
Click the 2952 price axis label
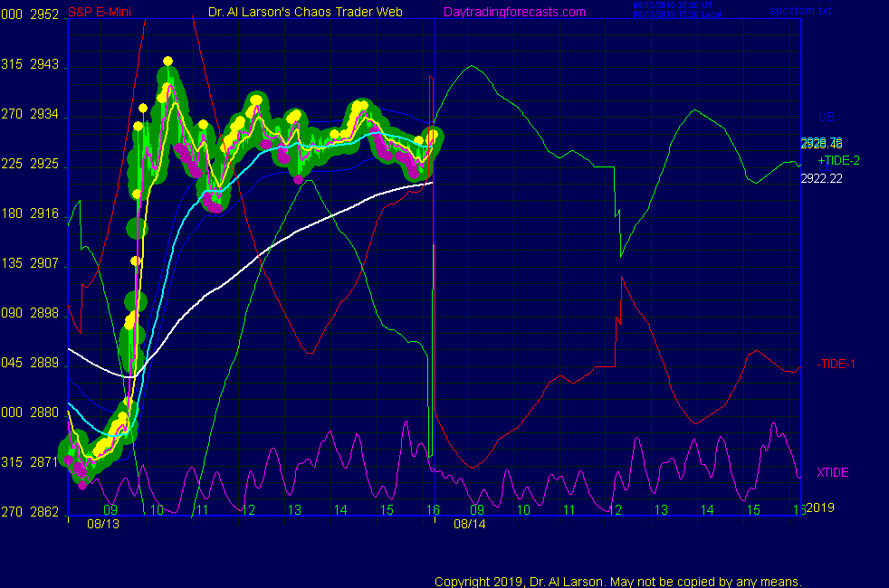pyautogui.click(x=44, y=14)
